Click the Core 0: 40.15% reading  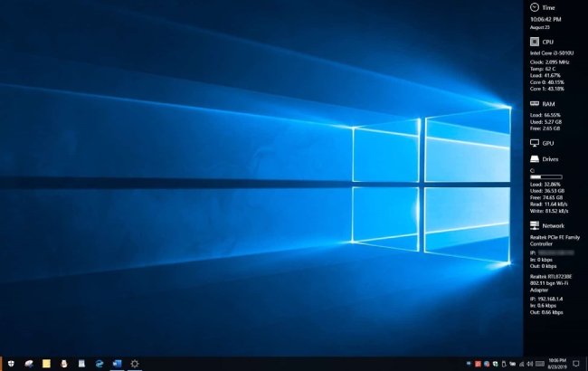(547, 82)
